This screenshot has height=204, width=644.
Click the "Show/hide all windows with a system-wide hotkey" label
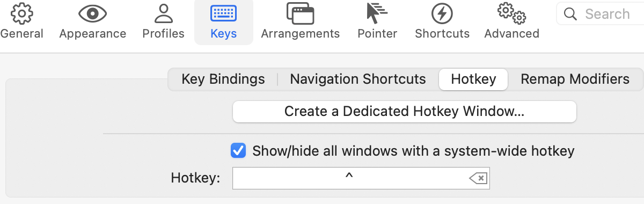point(413,151)
